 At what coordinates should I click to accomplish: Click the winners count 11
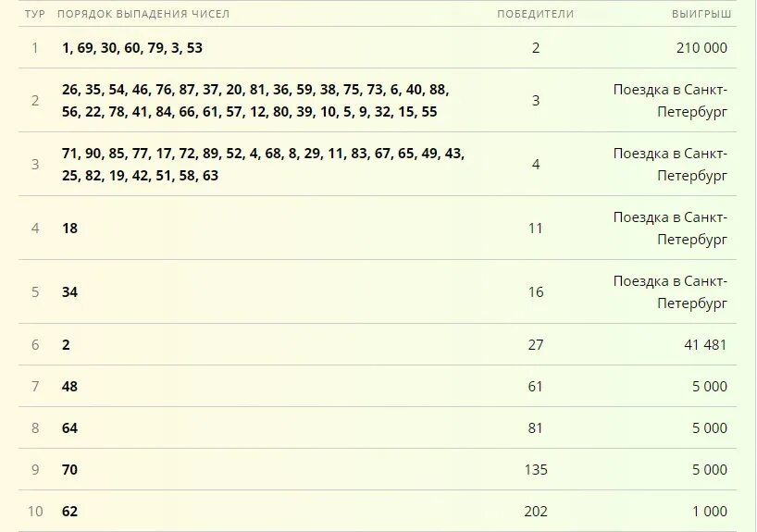(x=536, y=228)
